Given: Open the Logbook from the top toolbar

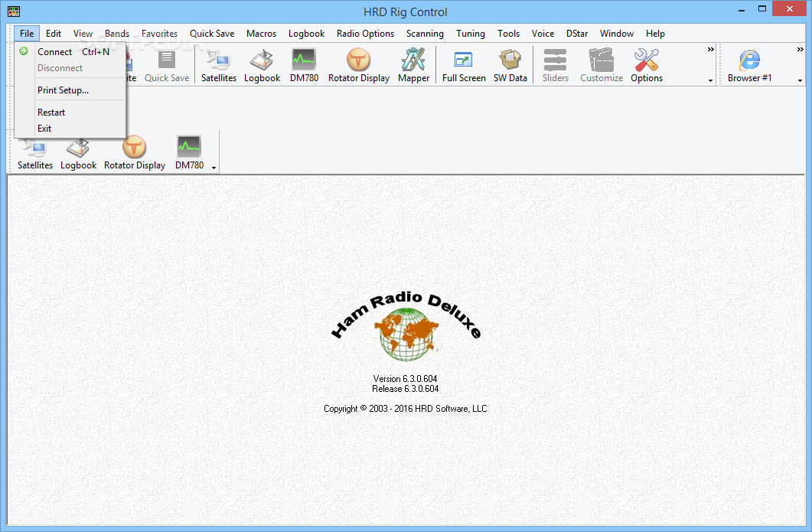Looking at the screenshot, I should (x=262, y=65).
